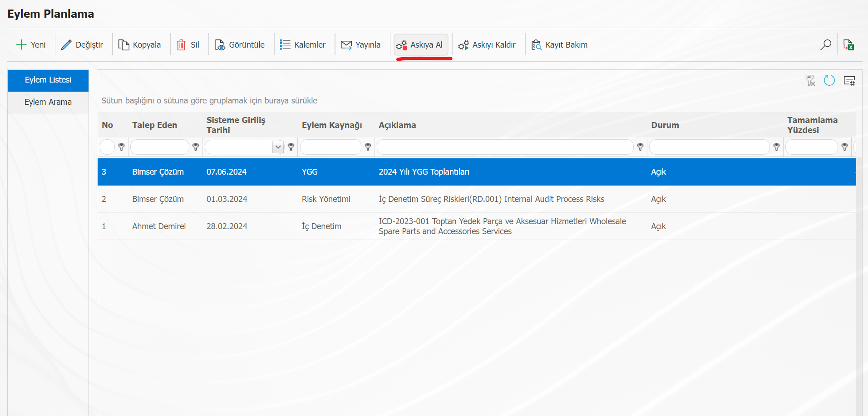This screenshot has height=416, width=868.
Task: Export the list to Excel
Action: point(848,44)
